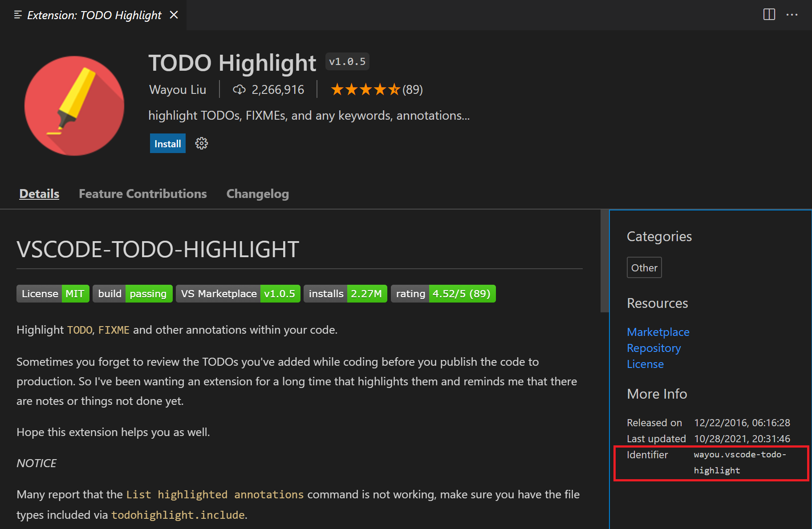Click the five-star rating stars
Image resolution: width=812 pixels, height=529 pixels.
click(x=365, y=89)
